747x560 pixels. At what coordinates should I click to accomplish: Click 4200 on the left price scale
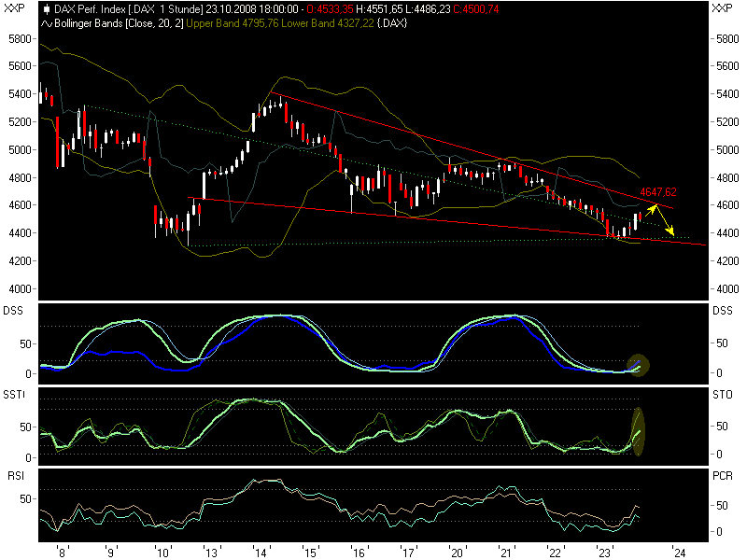(20, 261)
